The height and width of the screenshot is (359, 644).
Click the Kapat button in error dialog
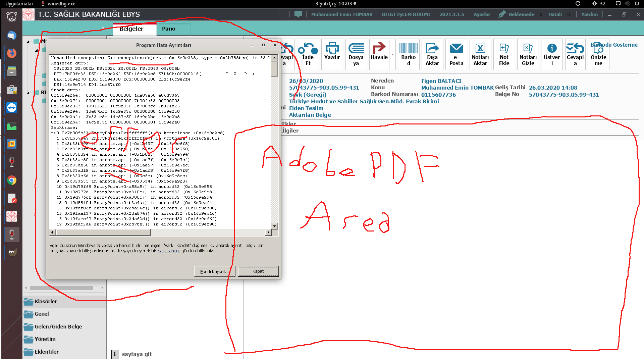click(258, 271)
